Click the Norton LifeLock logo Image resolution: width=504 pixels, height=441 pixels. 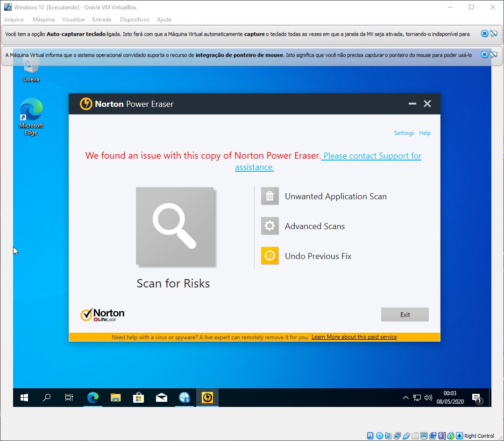(x=103, y=315)
